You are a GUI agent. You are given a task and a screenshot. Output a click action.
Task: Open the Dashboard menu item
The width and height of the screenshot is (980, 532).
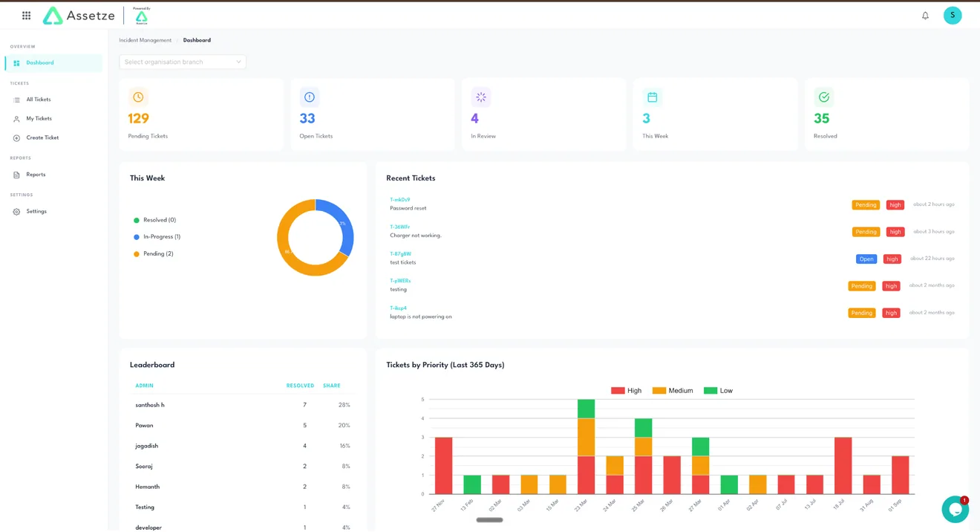coord(54,63)
